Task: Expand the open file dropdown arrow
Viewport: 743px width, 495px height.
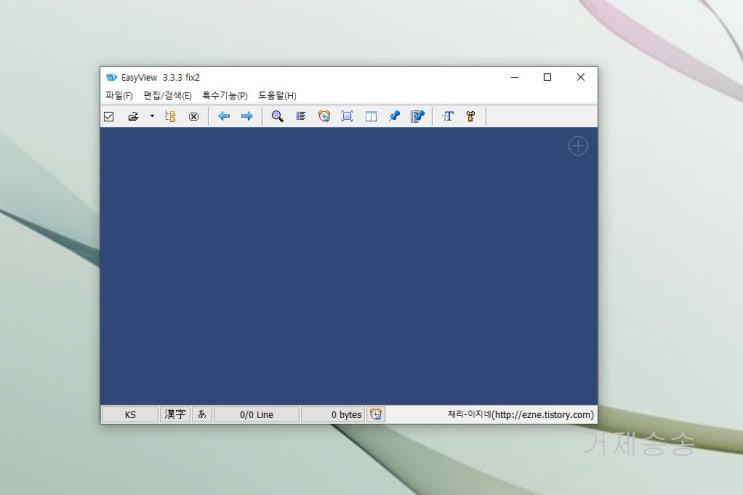Action: 152,116
